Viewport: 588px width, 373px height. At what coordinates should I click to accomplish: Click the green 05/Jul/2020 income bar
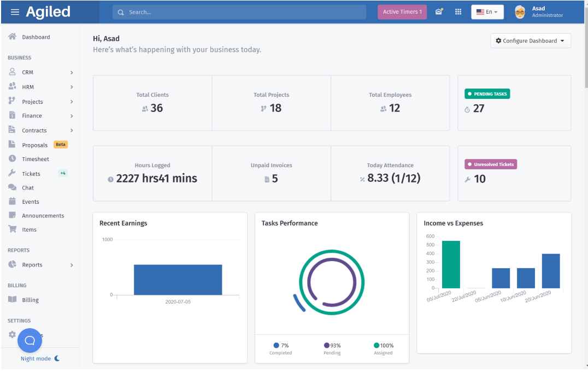tap(451, 265)
